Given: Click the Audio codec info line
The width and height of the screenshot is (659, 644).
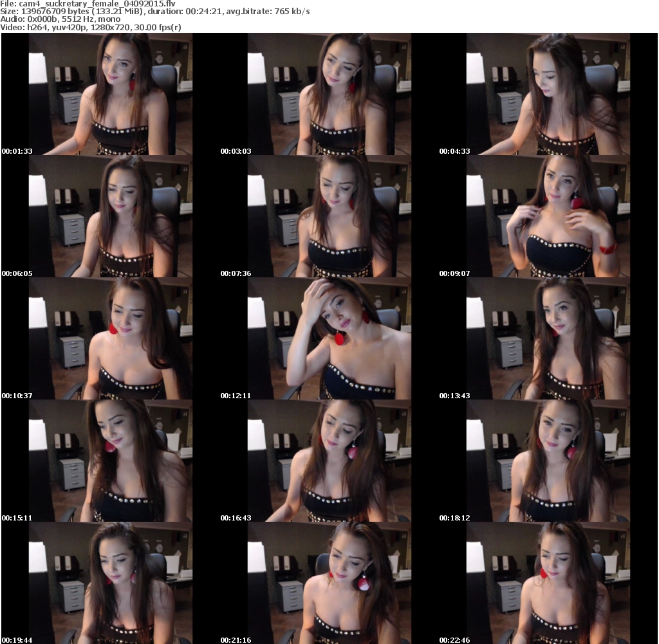Looking at the screenshot, I should (60, 19).
